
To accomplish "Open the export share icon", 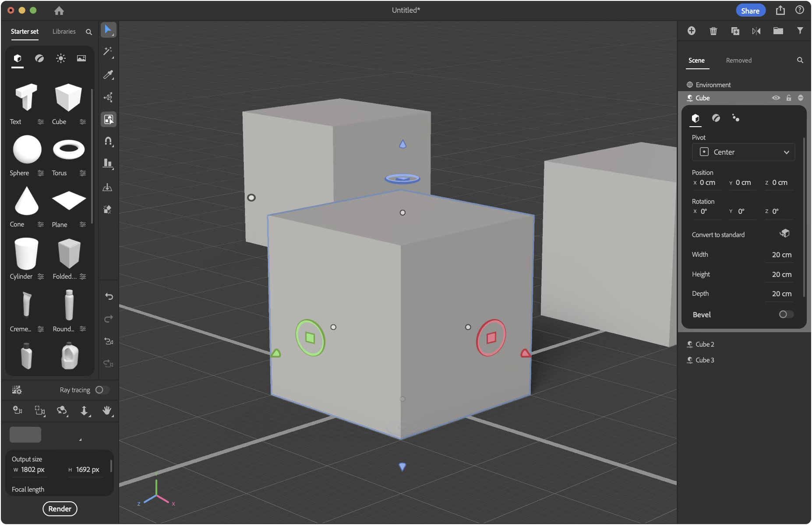I will 780,10.
